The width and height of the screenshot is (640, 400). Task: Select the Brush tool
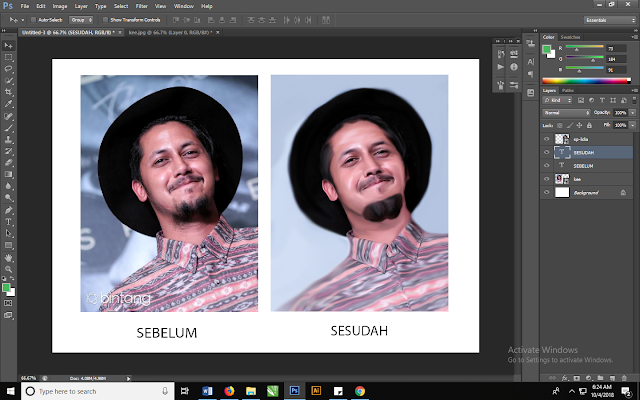9,127
